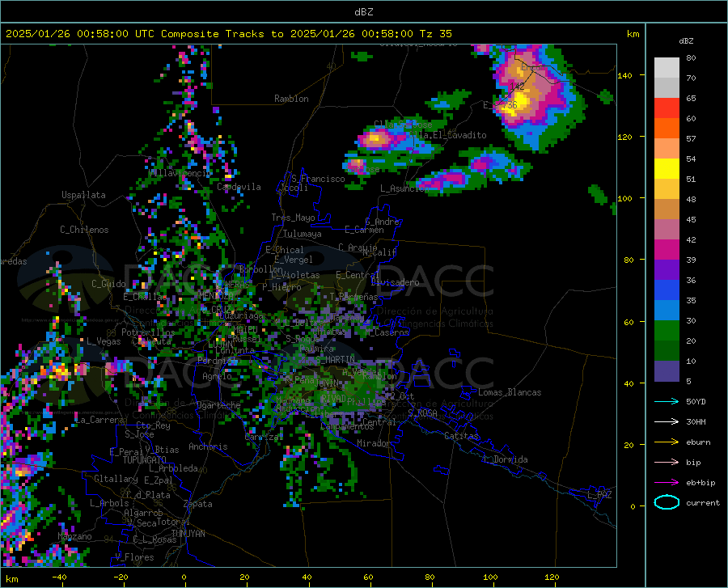The image size is (728, 588).
Task: Click the 'S_Francisco' map label
Action: [x=318, y=179]
